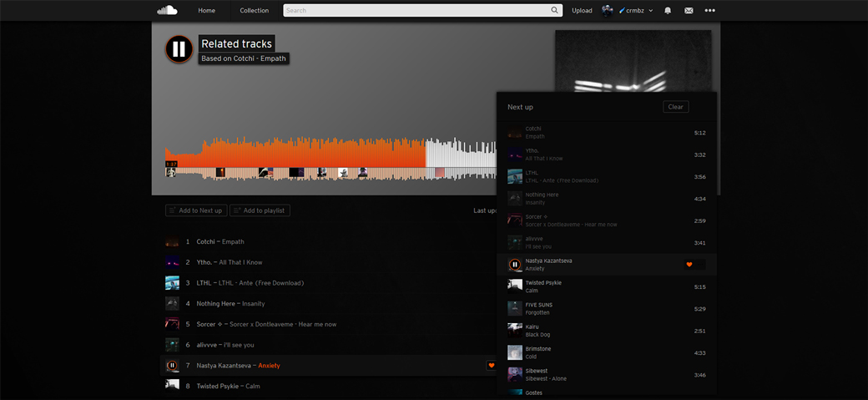Screen dimensions: 868x400
Task: Select track 2 Ytho. – All That I Know
Action: 326,262
